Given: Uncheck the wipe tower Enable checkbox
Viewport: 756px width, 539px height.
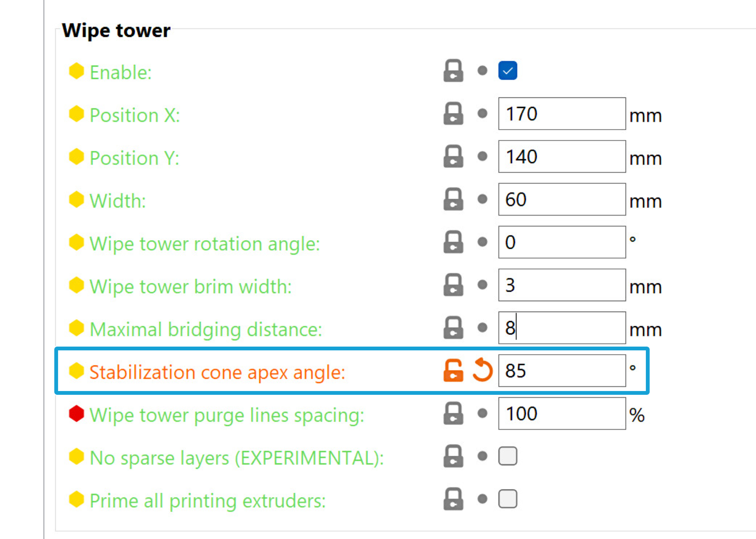Looking at the screenshot, I should click(x=507, y=71).
